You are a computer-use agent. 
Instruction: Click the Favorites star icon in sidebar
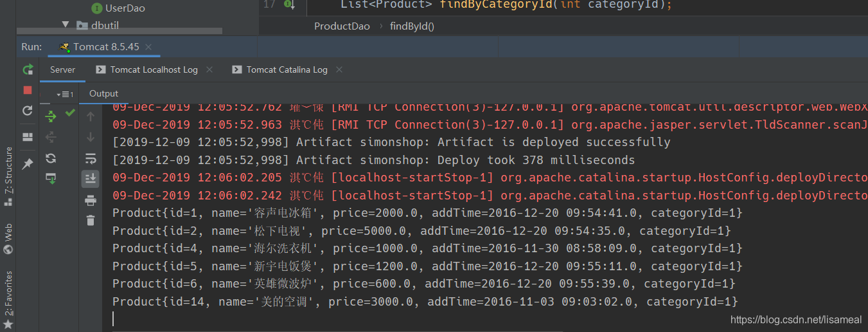[x=8, y=324]
